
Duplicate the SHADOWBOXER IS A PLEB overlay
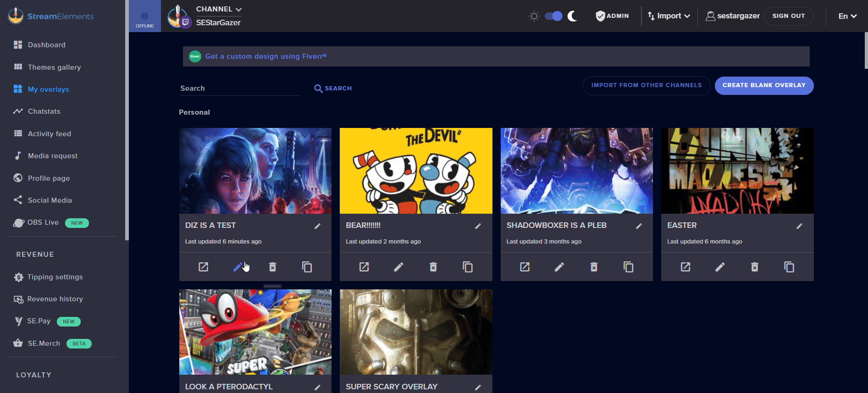point(628,267)
